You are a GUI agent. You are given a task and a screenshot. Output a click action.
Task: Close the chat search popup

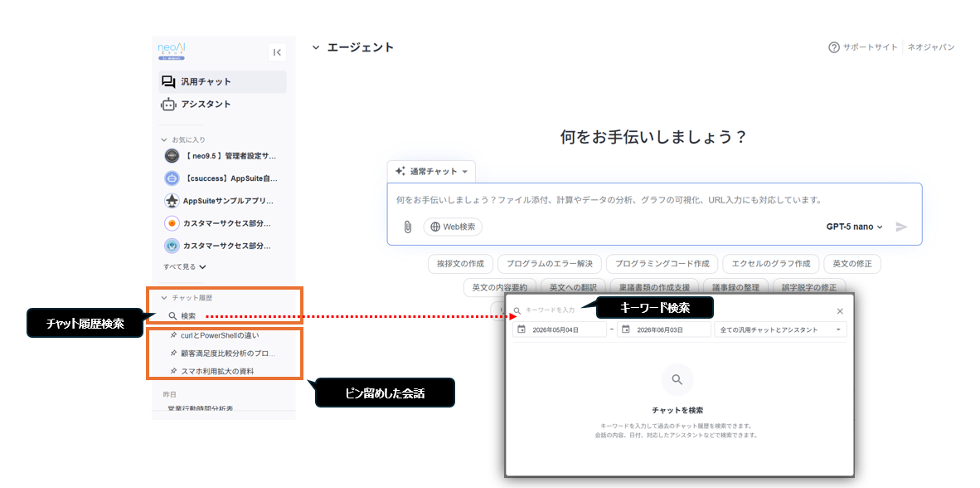tap(840, 311)
